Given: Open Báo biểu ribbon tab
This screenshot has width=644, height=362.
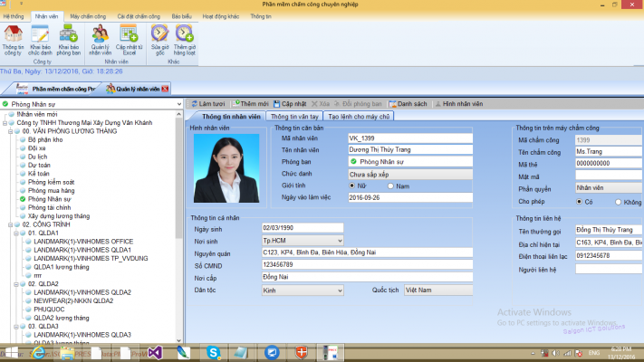Looking at the screenshot, I should click(x=181, y=16).
